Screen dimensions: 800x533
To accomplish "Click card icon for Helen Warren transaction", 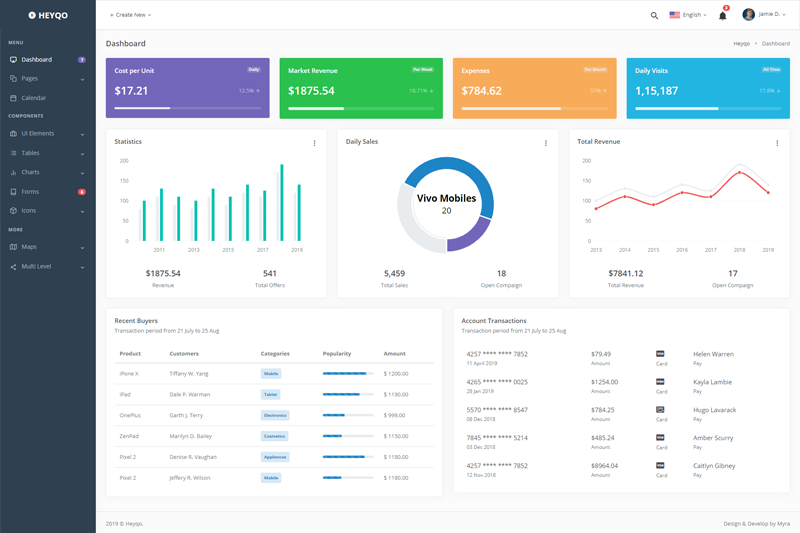I will pos(660,353).
